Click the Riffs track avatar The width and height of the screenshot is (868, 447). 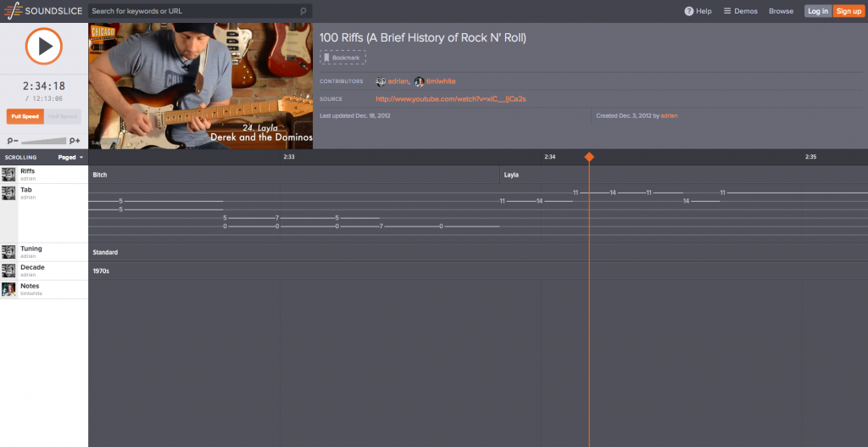[x=8, y=175]
